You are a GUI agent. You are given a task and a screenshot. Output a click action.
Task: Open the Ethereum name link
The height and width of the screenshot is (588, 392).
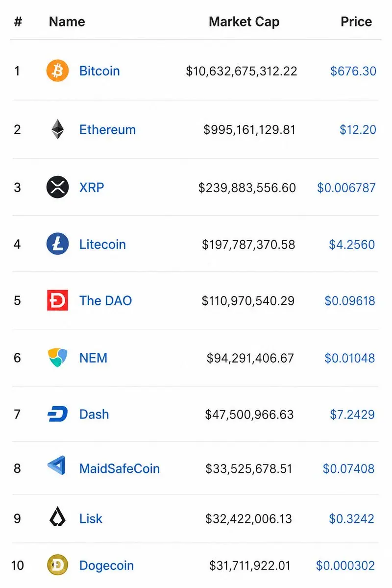tap(107, 129)
